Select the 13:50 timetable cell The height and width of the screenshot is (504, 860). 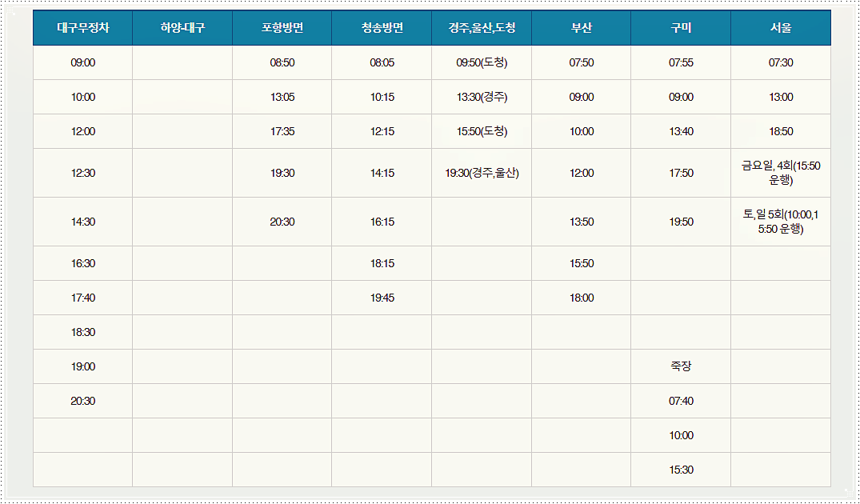[x=582, y=222]
